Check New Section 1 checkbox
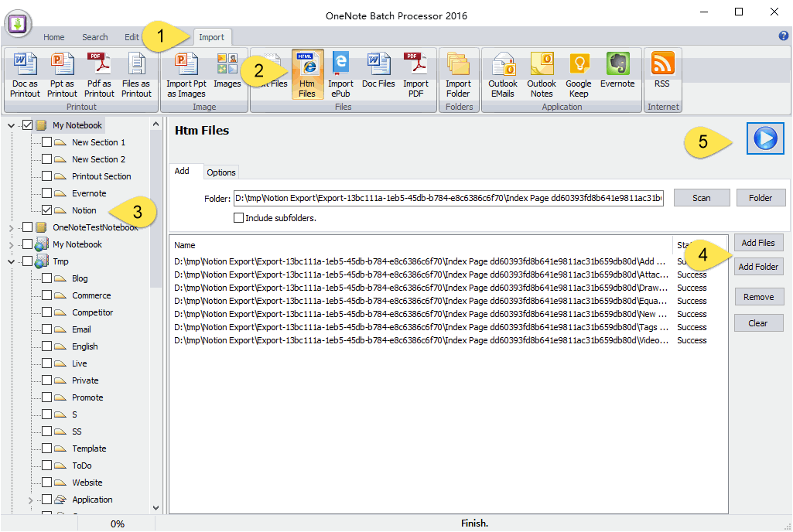 click(46, 142)
